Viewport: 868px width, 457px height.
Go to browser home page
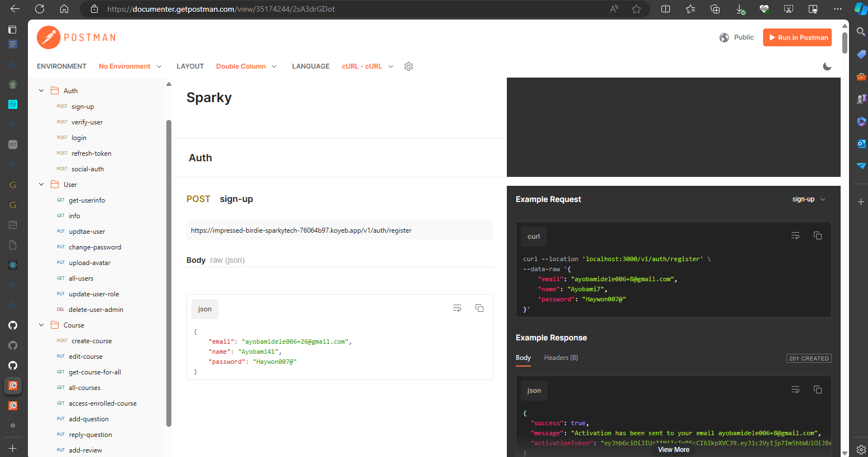pos(64,9)
